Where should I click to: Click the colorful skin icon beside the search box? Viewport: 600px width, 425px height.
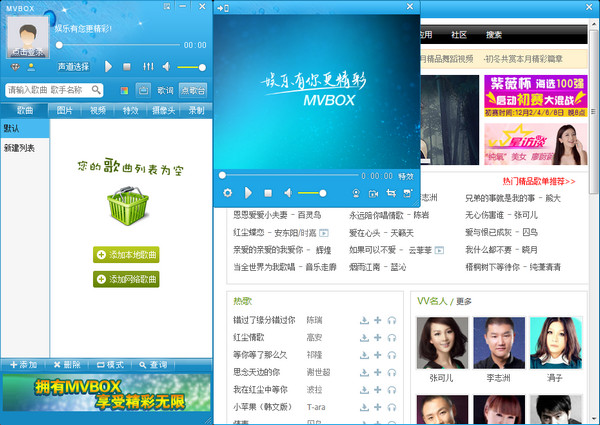tap(124, 90)
